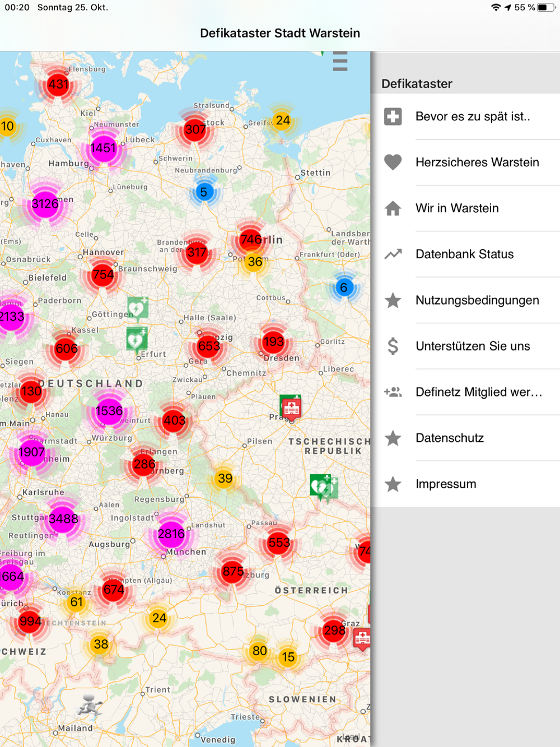This screenshot has height=747, width=560.
Task: Open the 3126 magenta cluster
Action: coord(45,204)
